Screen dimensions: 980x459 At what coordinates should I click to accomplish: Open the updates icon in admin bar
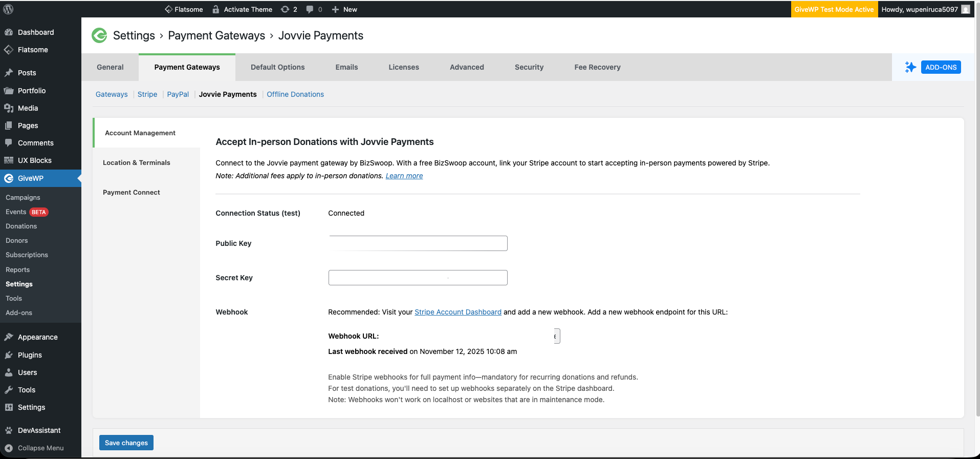click(x=286, y=9)
